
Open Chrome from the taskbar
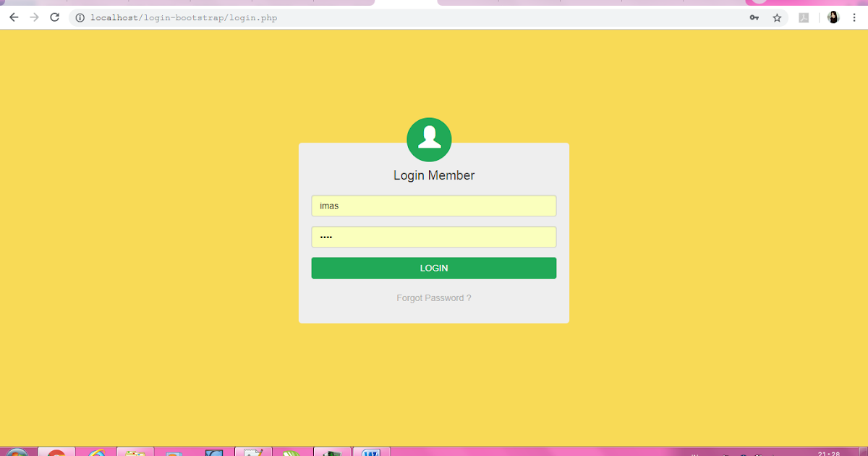click(56, 452)
